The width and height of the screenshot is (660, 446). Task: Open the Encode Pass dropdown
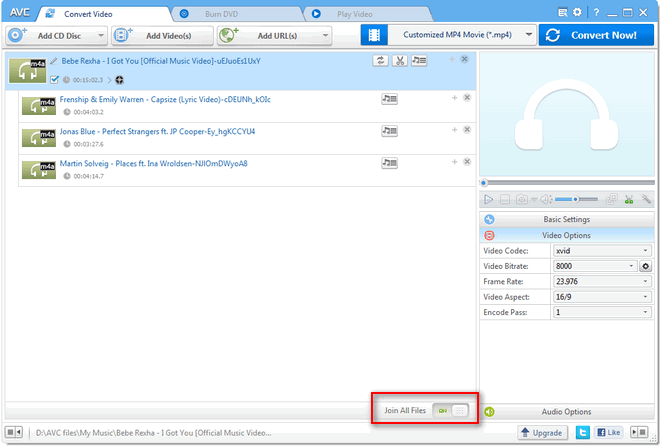(602, 312)
